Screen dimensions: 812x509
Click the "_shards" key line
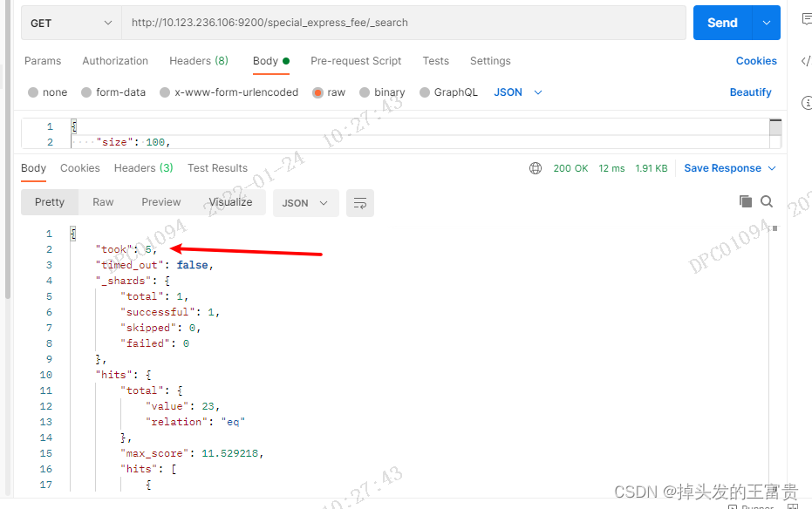(133, 281)
